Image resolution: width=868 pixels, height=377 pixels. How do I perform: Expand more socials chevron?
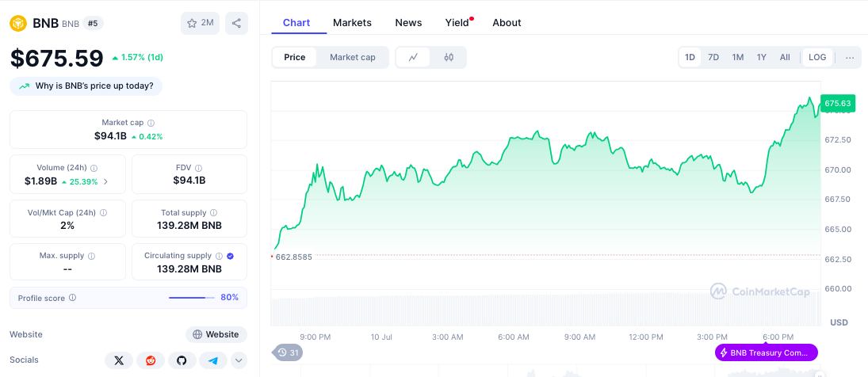click(x=239, y=360)
